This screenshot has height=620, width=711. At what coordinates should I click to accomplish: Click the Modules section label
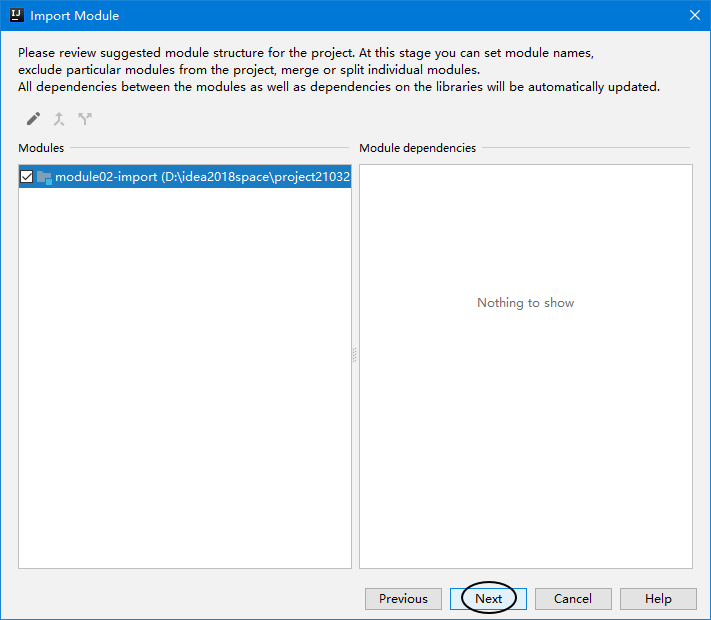(41, 148)
